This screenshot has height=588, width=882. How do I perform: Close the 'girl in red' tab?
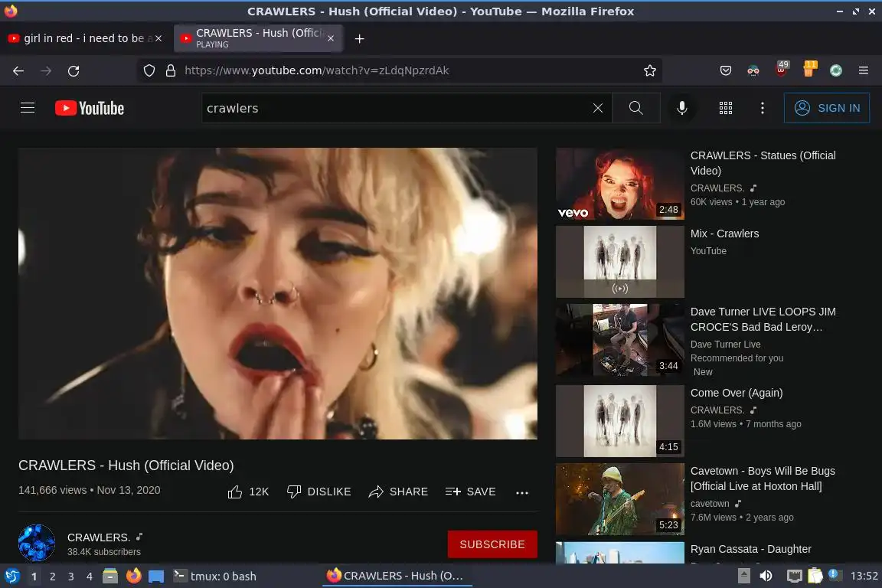[x=158, y=38]
